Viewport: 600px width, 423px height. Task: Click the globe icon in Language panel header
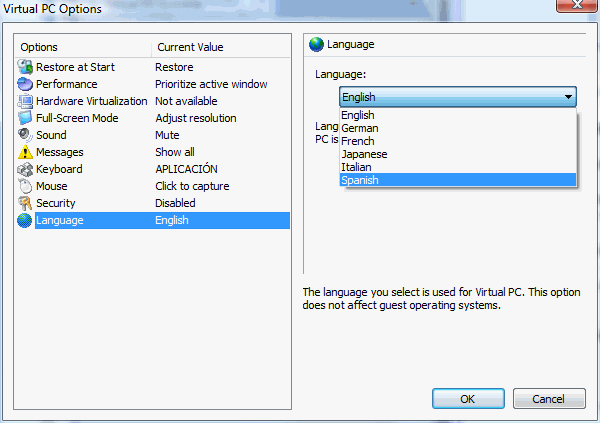point(316,44)
